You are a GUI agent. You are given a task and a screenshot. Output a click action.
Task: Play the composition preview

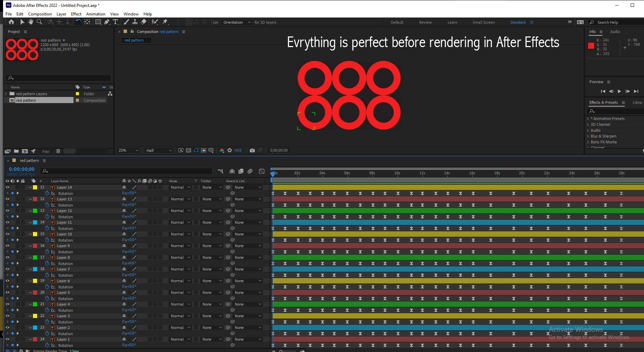(619, 91)
